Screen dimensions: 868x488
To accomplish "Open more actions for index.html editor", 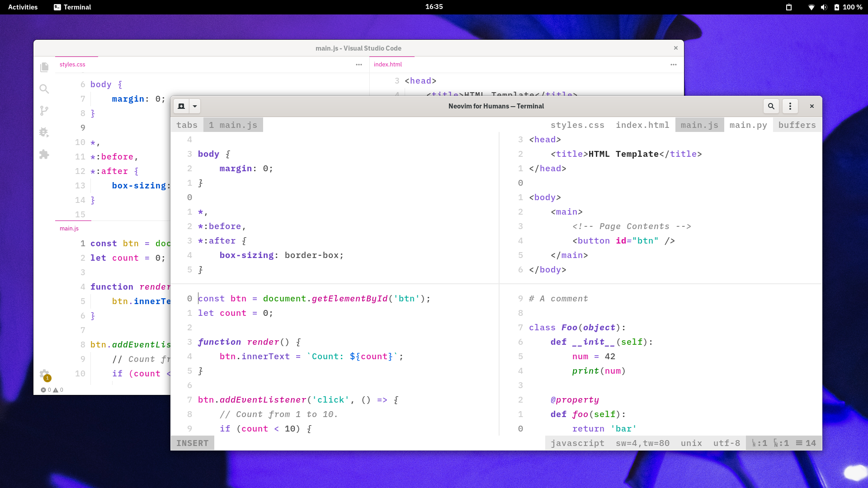I will (674, 65).
